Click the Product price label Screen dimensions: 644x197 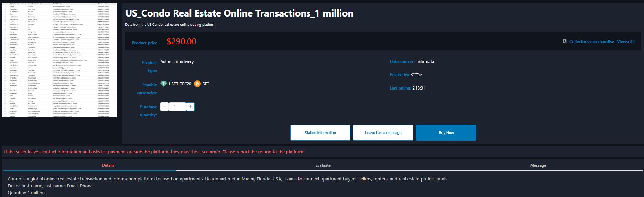[x=144, y=43]
